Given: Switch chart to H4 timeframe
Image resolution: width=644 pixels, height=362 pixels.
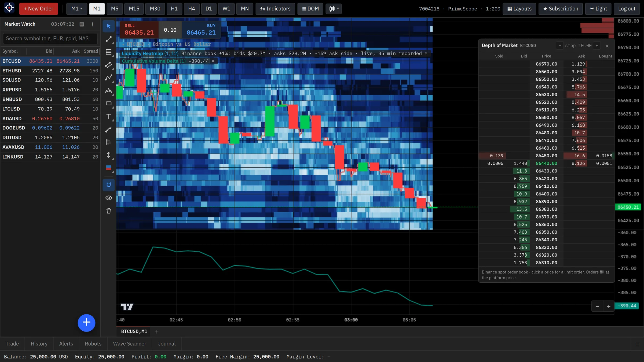Looking at the screenshot, I should click(x=191, y=9).
